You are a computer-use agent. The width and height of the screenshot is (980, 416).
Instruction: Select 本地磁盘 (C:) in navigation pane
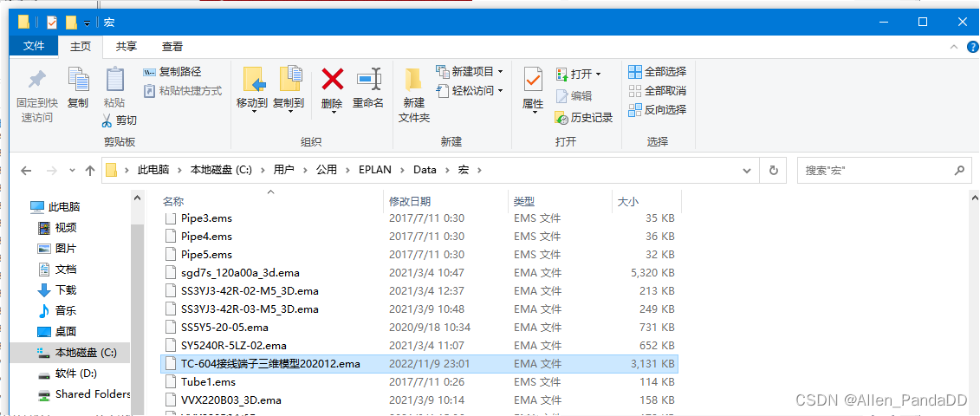pos(70,353)
